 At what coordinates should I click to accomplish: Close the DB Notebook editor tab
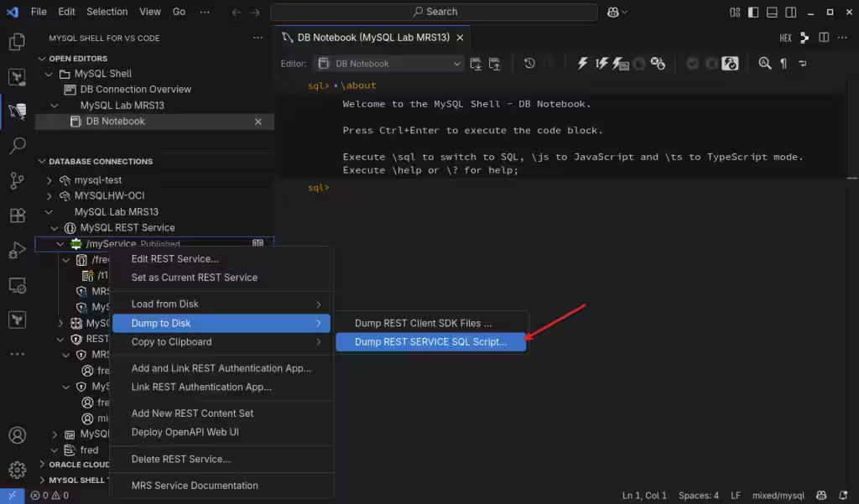[461, 37]
